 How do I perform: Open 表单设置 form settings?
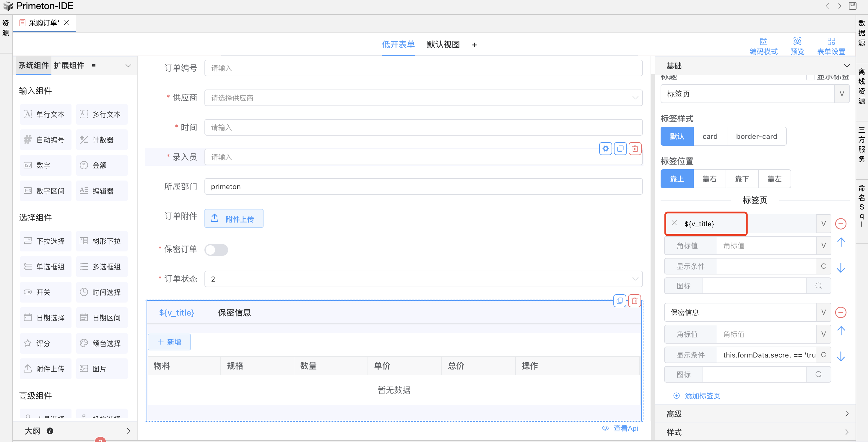pos(831,46)
